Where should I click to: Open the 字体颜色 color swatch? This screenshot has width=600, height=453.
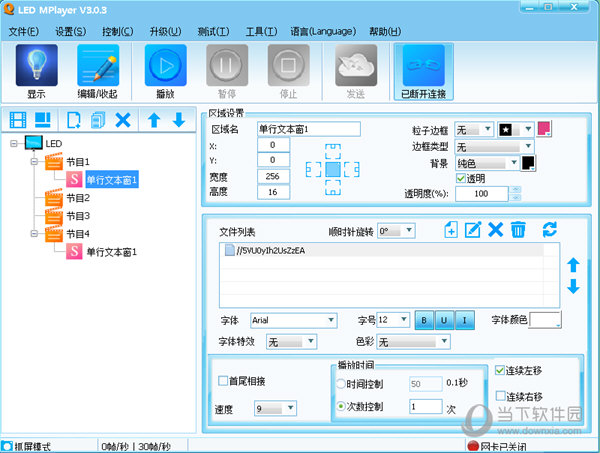point(545,320)
